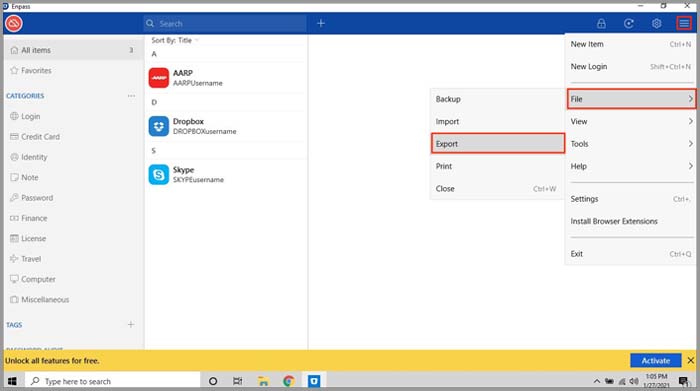Viewport: 700px width, 391px height.
Task: Choose New Login from menu
Action: click(x=631, y=67)
